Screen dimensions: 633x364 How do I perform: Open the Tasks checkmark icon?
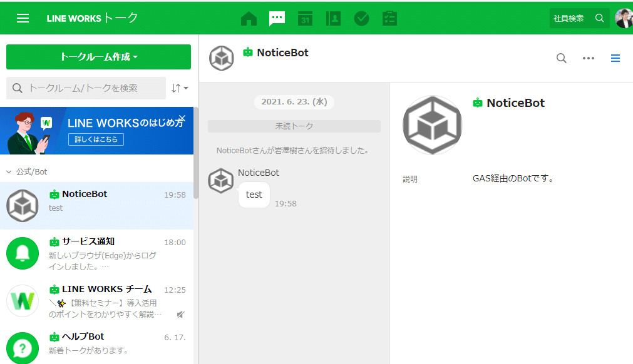coord(361,18)
